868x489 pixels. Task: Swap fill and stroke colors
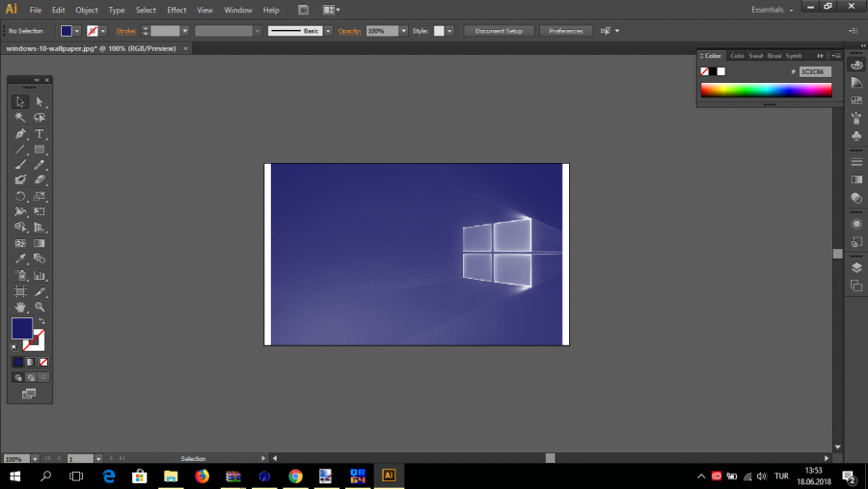[x=41, y=321]
